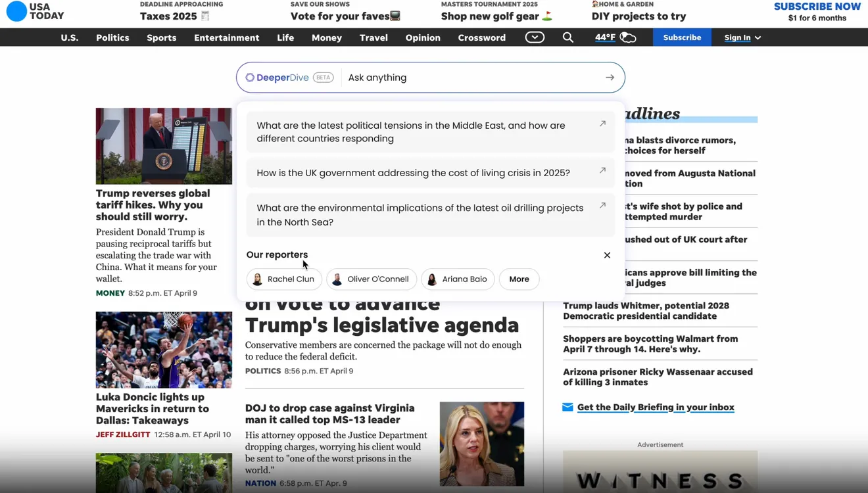Read the UK court headline
Image resolution: width=868 pixels, height=493 pixels.
click(686, 239)
